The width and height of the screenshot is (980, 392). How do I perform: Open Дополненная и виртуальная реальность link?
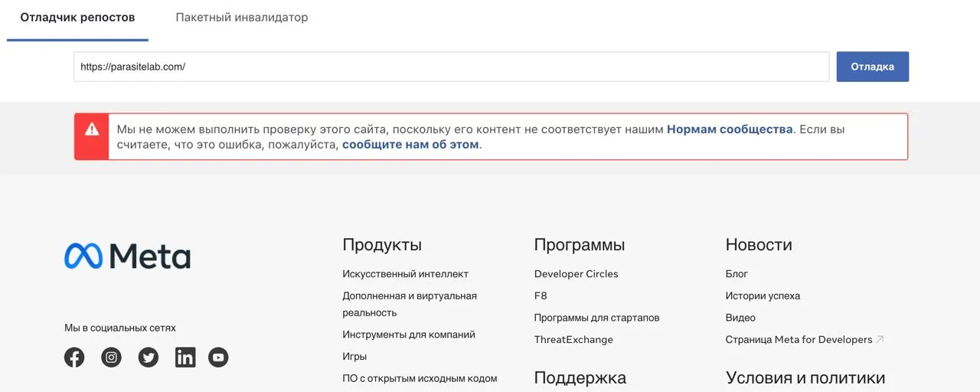pos(410,304)
